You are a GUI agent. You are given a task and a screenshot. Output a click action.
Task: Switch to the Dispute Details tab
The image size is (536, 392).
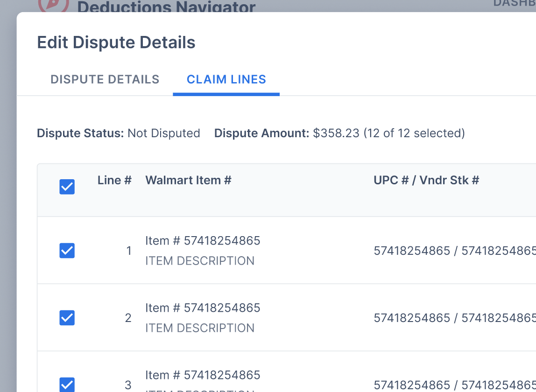click(105, 79)
